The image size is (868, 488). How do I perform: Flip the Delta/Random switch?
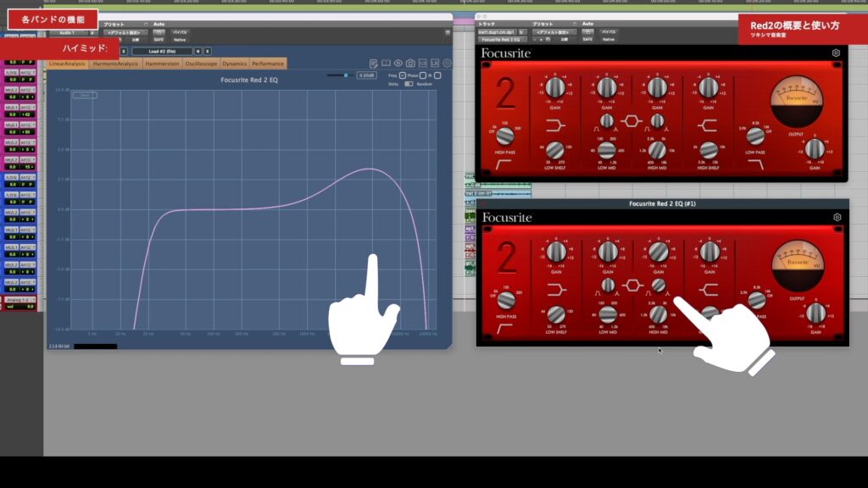click(x=409, y=84)
